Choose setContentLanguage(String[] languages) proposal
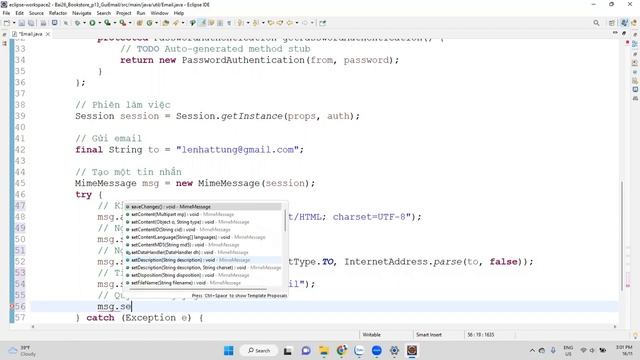Screen dimensions: 640x360 203,237
